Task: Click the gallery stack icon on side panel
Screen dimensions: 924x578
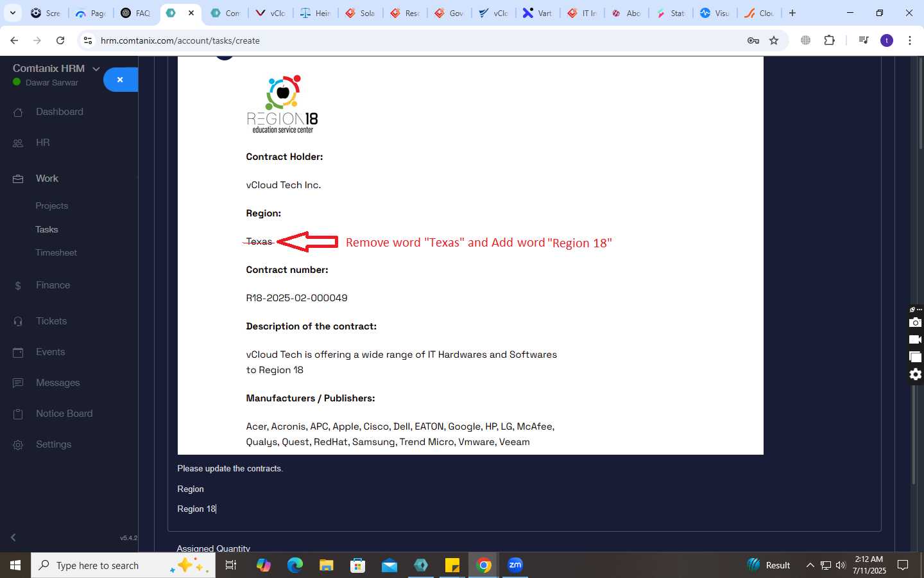Action: tap(916, 357)
